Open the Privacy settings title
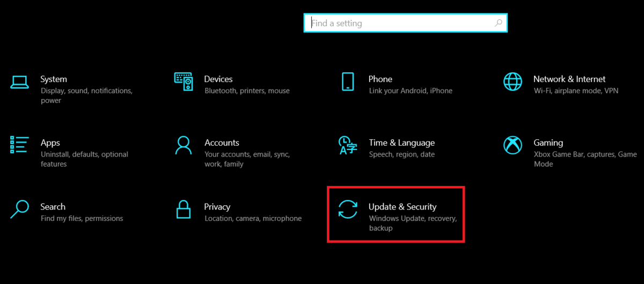Screen dimensions: 644x284 (217, 207)
